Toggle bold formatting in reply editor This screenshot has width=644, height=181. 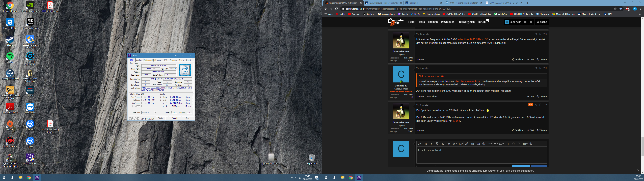426,144
